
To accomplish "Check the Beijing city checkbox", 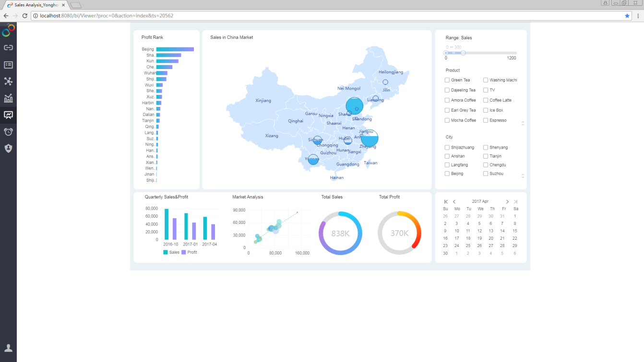I will point(447,174).
